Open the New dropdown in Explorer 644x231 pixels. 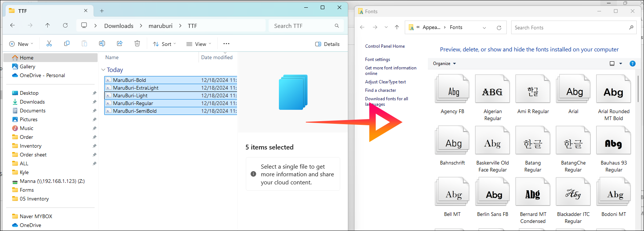21,44
